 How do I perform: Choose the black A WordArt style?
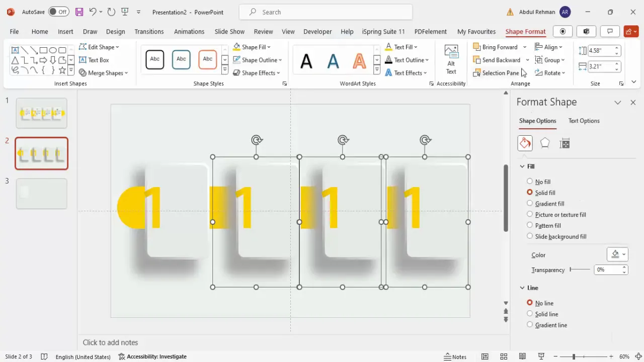click(x=306, y=61)
